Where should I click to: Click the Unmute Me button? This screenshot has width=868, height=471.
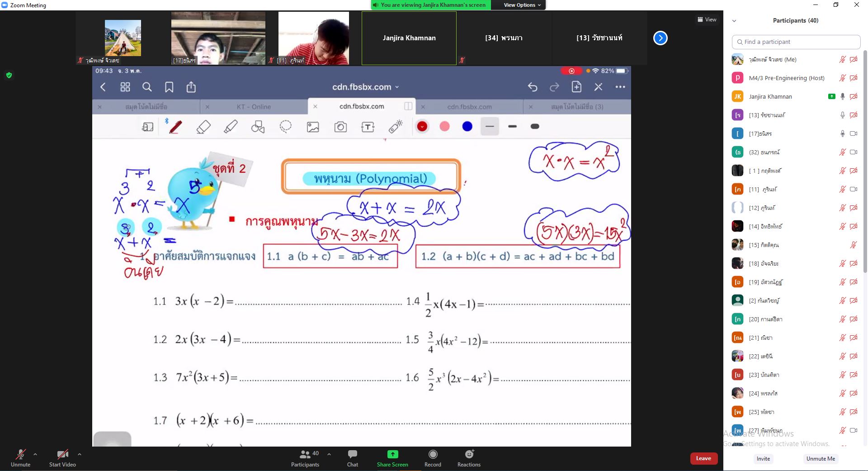pos(821,458)
